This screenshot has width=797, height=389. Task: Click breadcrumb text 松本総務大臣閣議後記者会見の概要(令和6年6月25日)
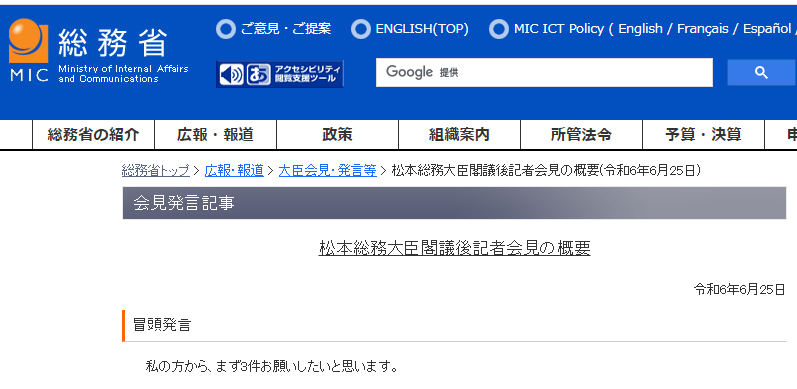546,171
